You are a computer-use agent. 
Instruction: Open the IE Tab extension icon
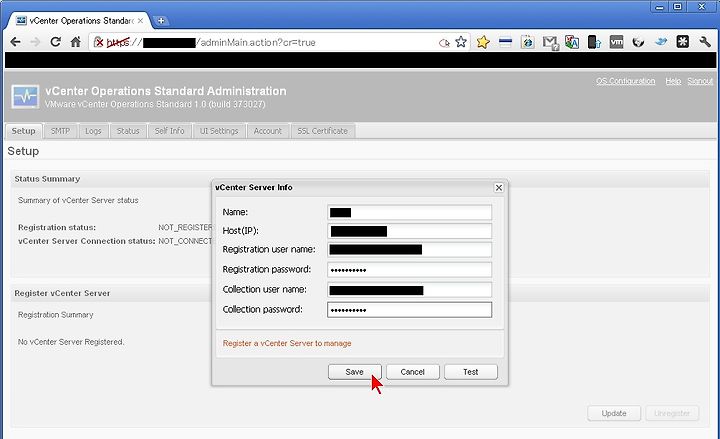pos(528,42)
